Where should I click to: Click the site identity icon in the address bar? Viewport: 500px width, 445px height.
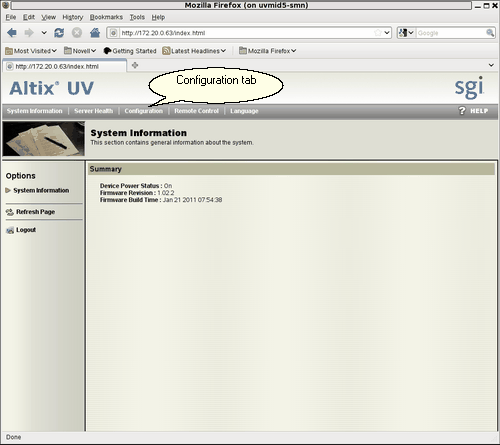pos(114,33)
